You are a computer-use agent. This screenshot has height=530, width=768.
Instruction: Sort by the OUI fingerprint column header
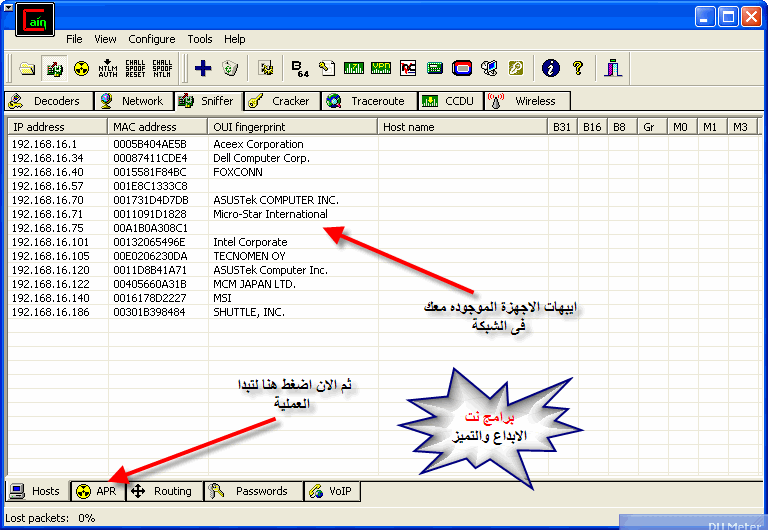coord(292,127)
